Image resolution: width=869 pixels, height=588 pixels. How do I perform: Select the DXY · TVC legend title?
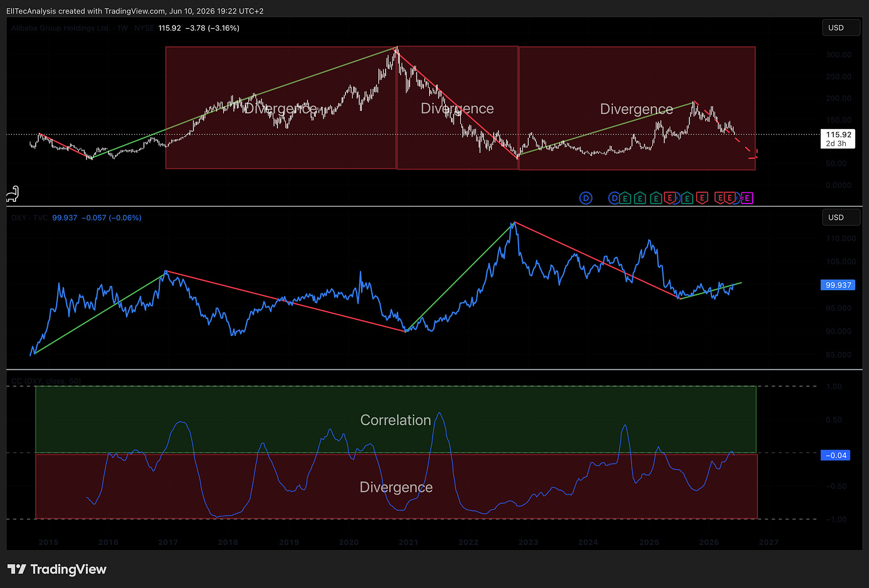(x=29, y=218)
